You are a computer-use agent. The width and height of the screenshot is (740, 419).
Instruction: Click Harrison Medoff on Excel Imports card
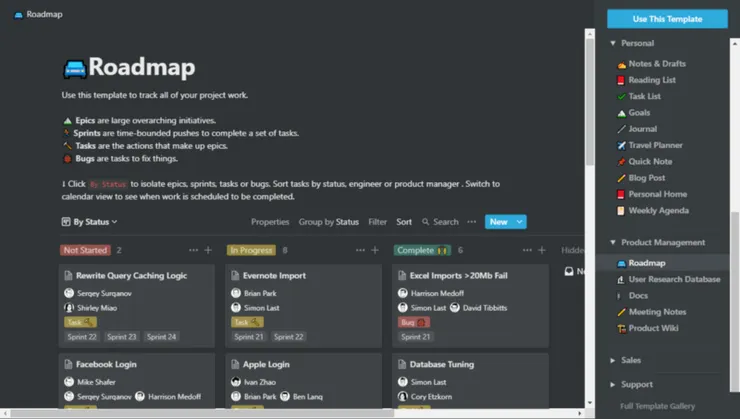click(x=431, y=293)
